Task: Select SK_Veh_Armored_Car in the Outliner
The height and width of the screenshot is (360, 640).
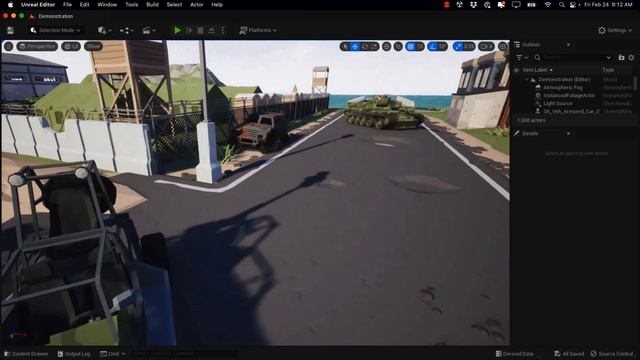Action: pyautogui.click(x=571, y=111)
